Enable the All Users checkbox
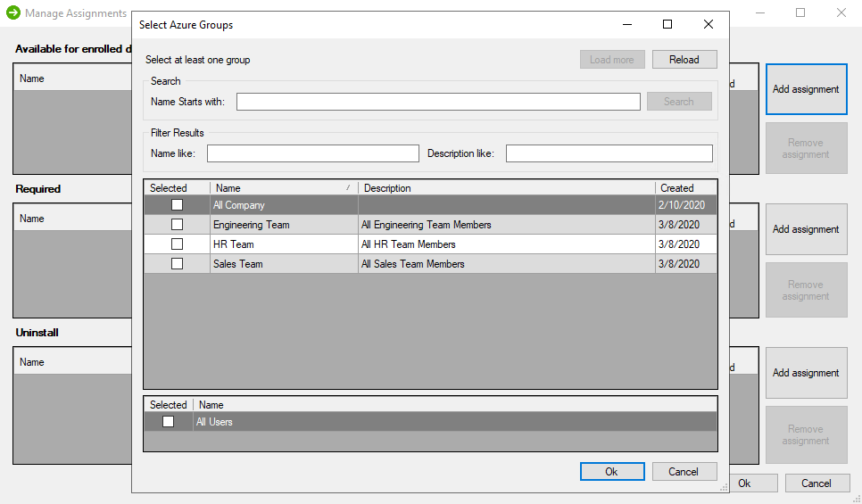The width and height of the screenshot is (862, 504). point(169,422)
